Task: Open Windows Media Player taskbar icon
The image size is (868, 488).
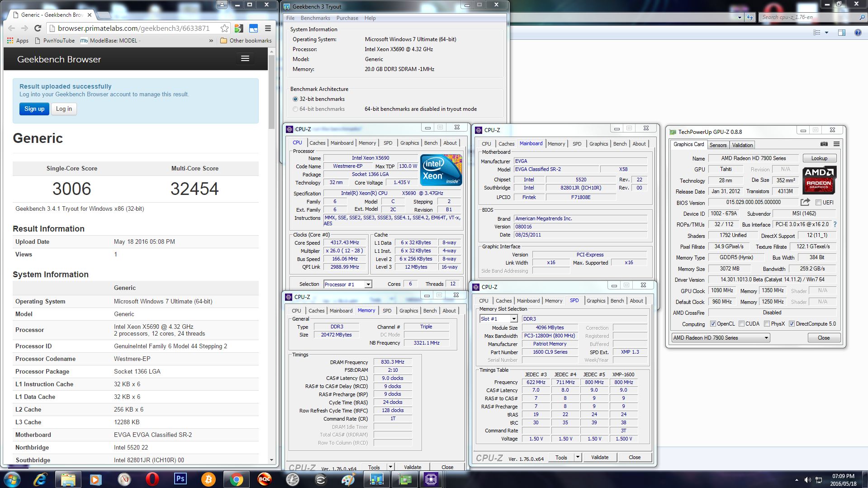Action: click(96, 479)
